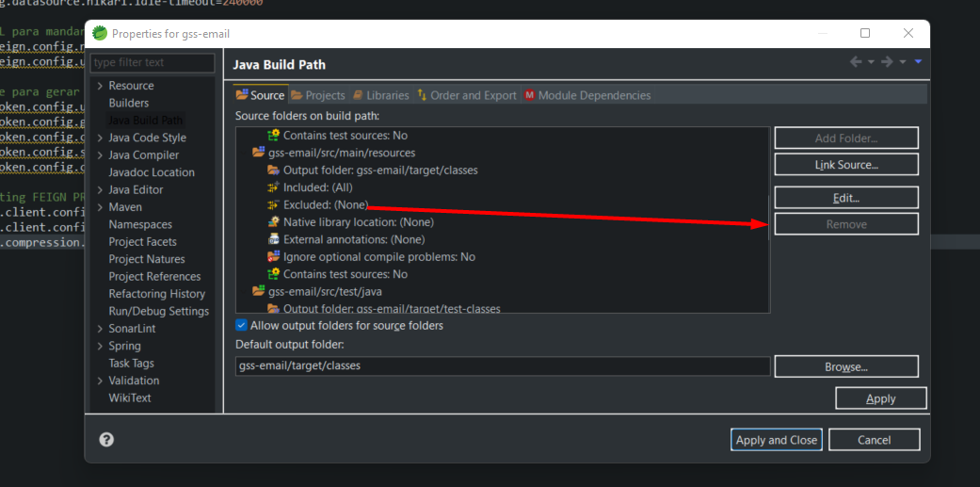Open the view menu dropdown arrow
The image size is (980, 487).
click(x=918, y=62)
